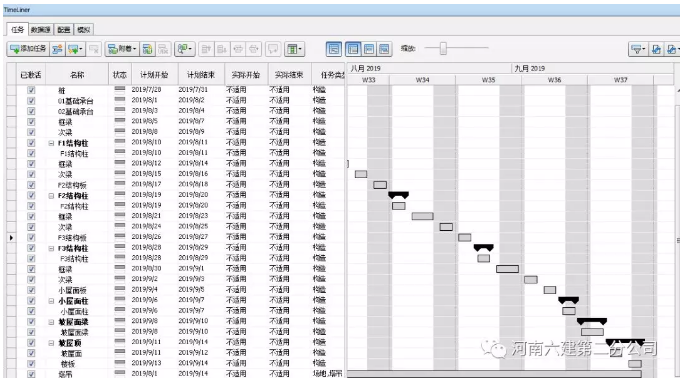Viewport: 691px width, 384px height.
Task: Collapse the 小屋面柱 task group
Action: (x=51, y=301)
